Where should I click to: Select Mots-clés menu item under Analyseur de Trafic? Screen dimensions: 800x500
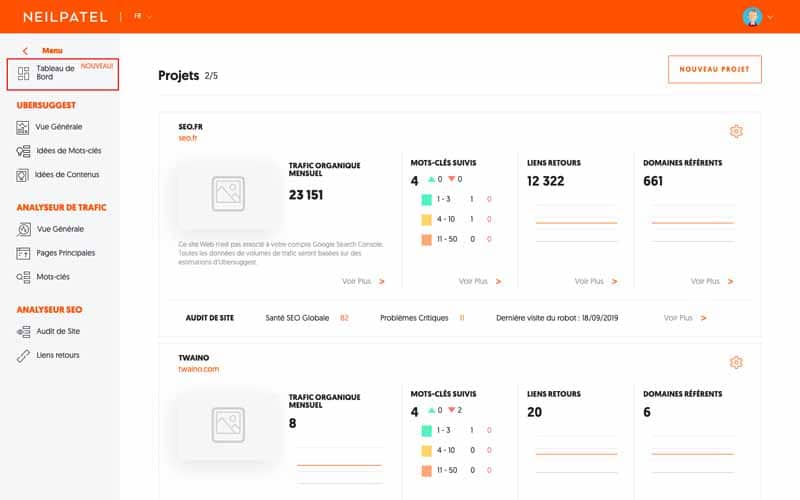pyautogui.click(x=53, y=277)
